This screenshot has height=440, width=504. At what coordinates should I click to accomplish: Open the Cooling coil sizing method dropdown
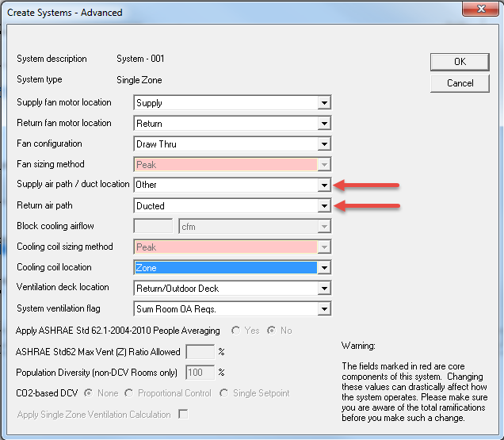click(x=324, y=247)
